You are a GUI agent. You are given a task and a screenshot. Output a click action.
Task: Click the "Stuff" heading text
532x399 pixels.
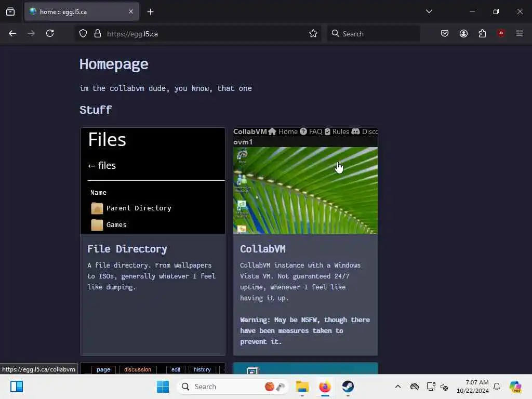(96, 110)
